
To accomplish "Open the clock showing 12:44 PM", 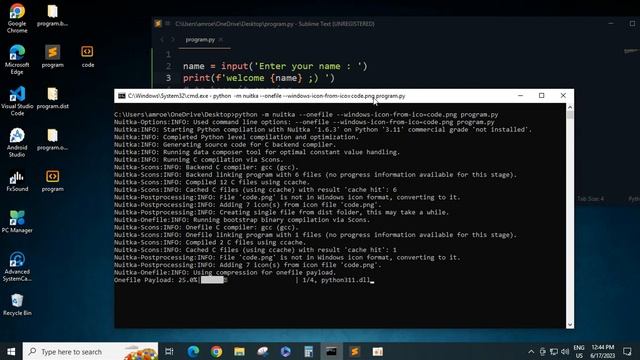I will 602,351.
